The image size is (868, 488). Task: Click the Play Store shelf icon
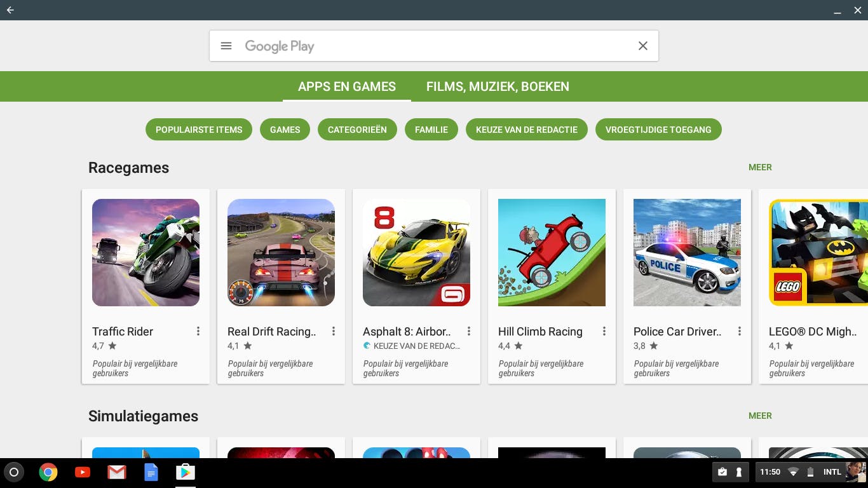pyautogui.click(x=186, y=472)
